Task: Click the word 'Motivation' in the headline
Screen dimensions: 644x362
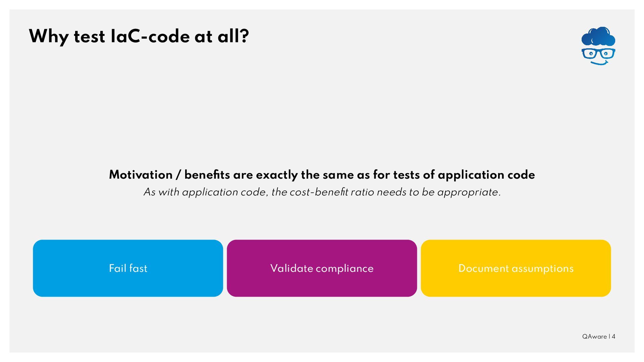Action: coord(141,175)
